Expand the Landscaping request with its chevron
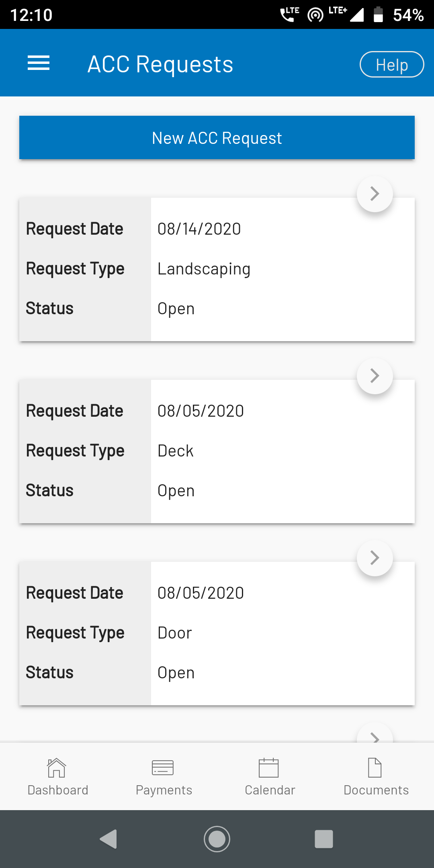Image resolution: width=434 pixels, height=868 pixels. (x=375, y=194)
